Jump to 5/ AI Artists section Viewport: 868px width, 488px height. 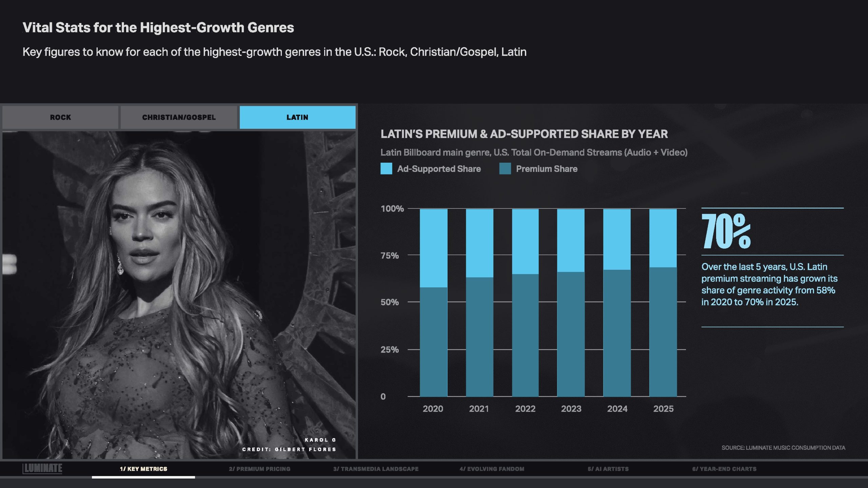(608, 469)
